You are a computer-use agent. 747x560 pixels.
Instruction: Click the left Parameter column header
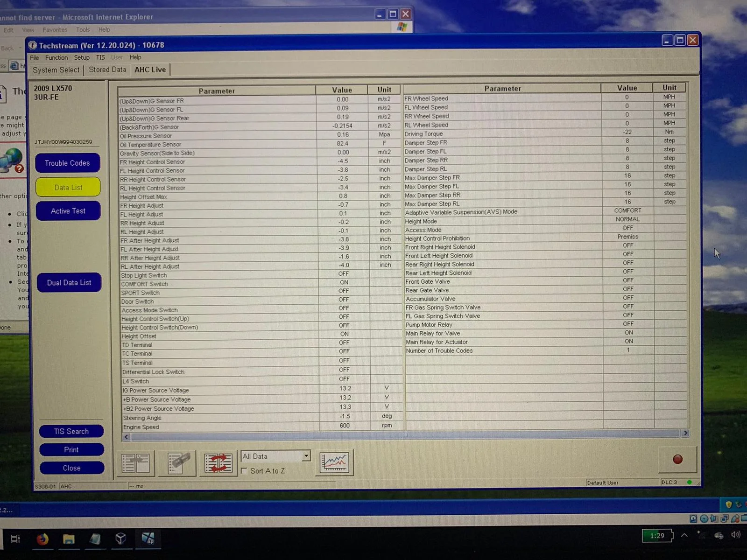pos(217,91)
